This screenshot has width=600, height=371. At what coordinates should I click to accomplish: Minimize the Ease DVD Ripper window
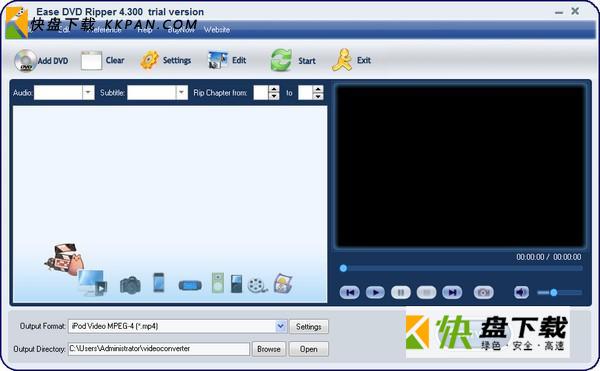point(559,12)
